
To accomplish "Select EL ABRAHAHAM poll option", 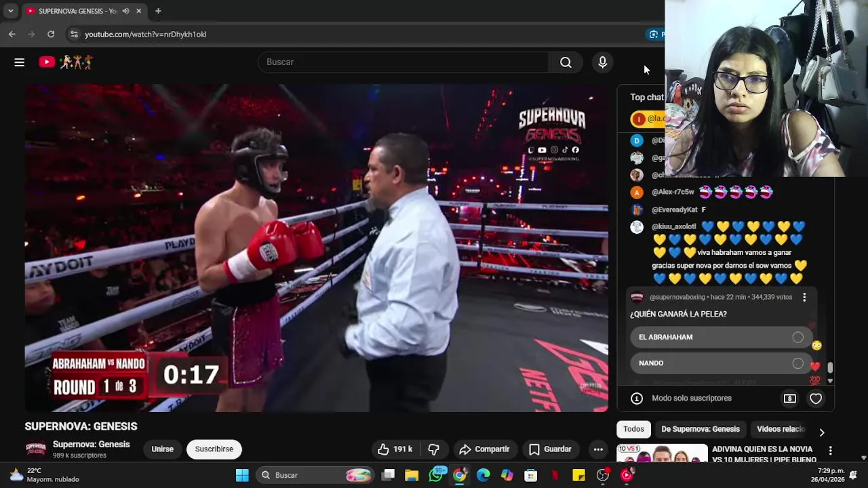I will [x=722, y=337].
